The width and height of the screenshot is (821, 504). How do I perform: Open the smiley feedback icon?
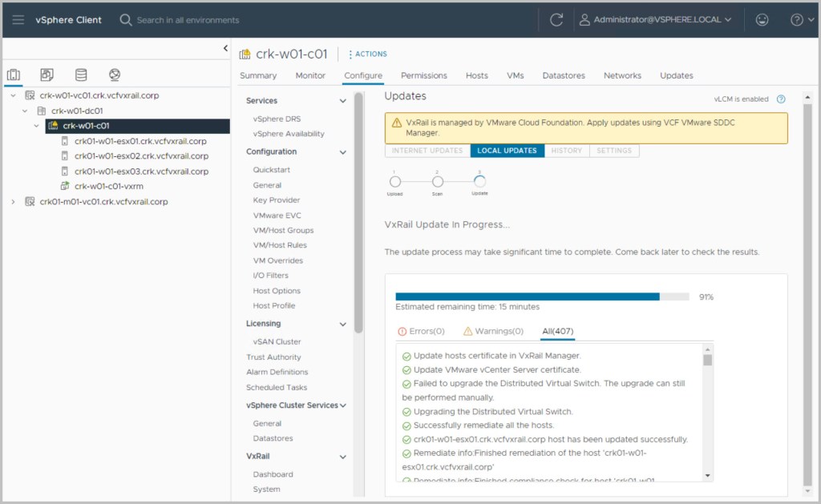tap(762, 20)
